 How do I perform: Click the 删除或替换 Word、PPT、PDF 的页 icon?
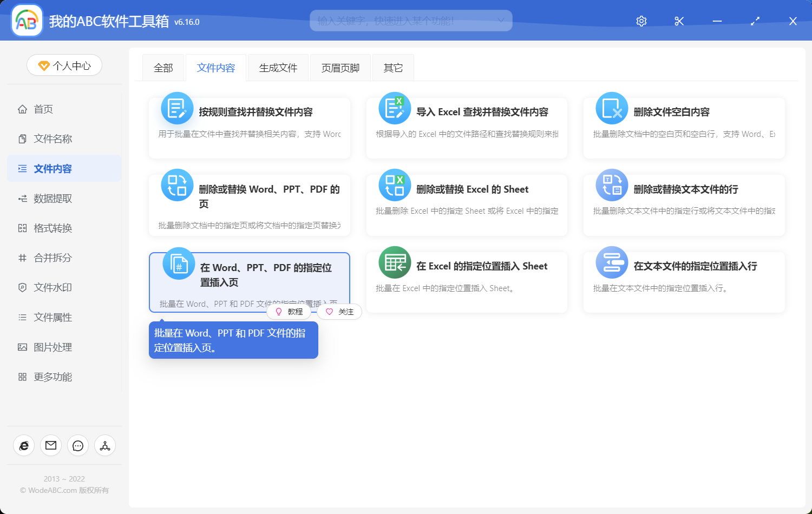pyautogui.click(x=177, y=185)
